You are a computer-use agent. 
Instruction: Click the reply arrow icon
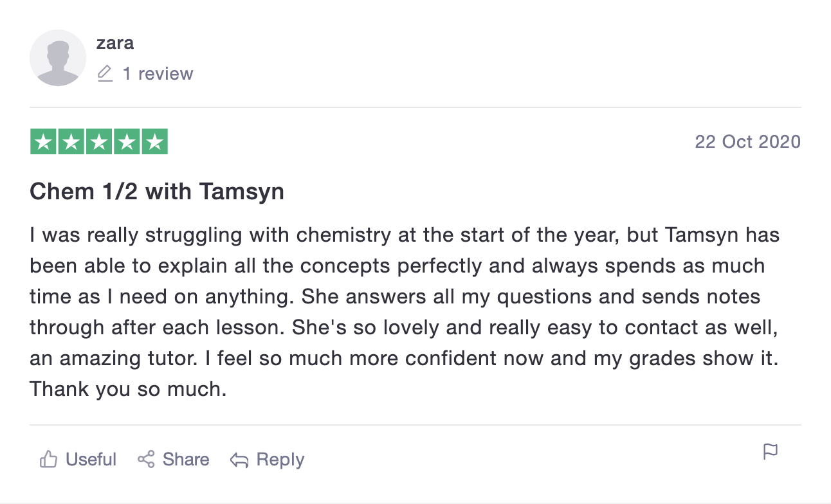[x=239, y=460]
